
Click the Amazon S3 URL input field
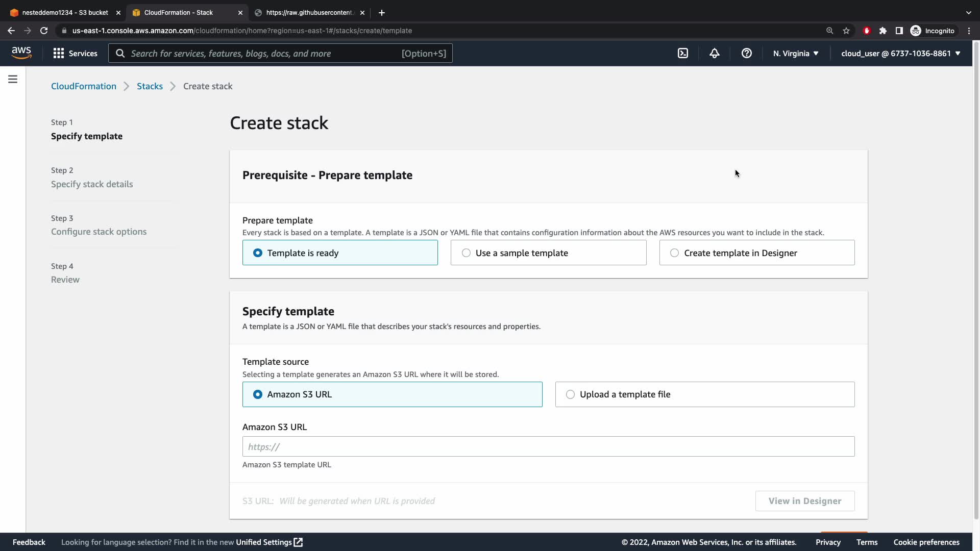point(548,447)
